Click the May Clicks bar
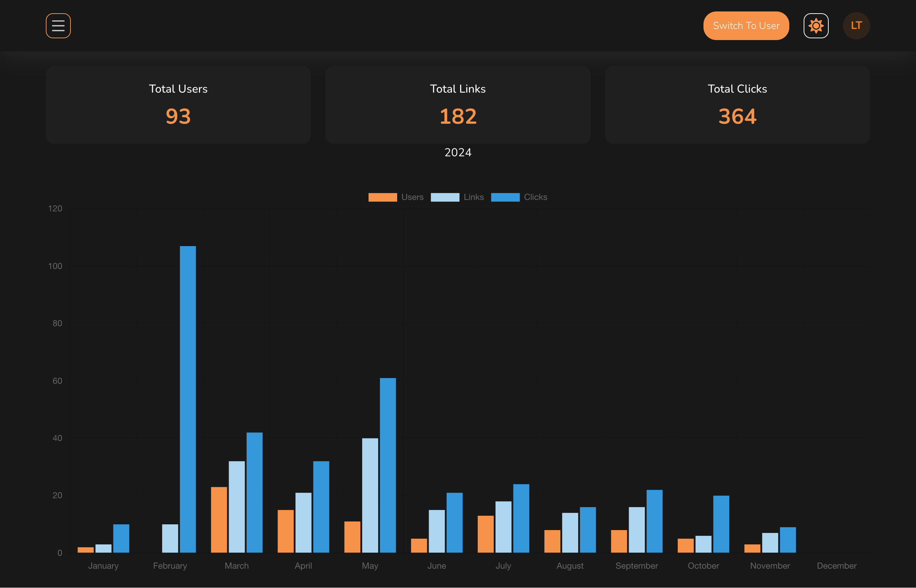This screenshot has width=916, height=588. click(388, 465)
